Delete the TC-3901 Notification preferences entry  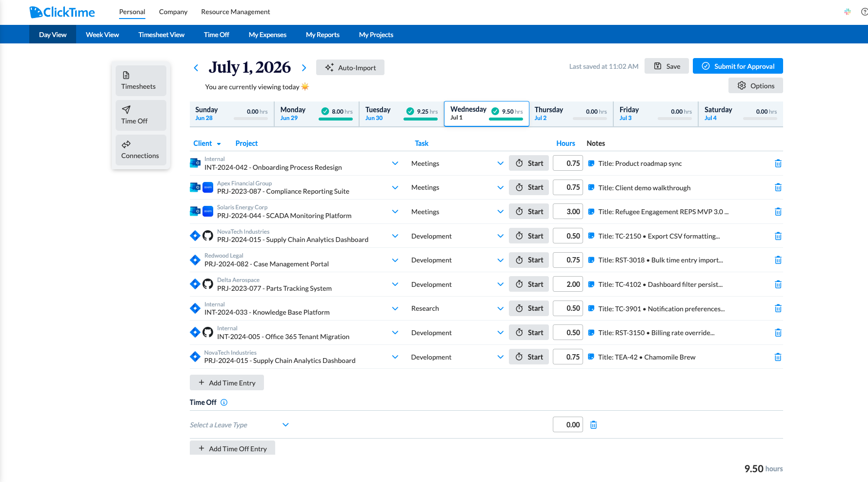click(778, 308)
